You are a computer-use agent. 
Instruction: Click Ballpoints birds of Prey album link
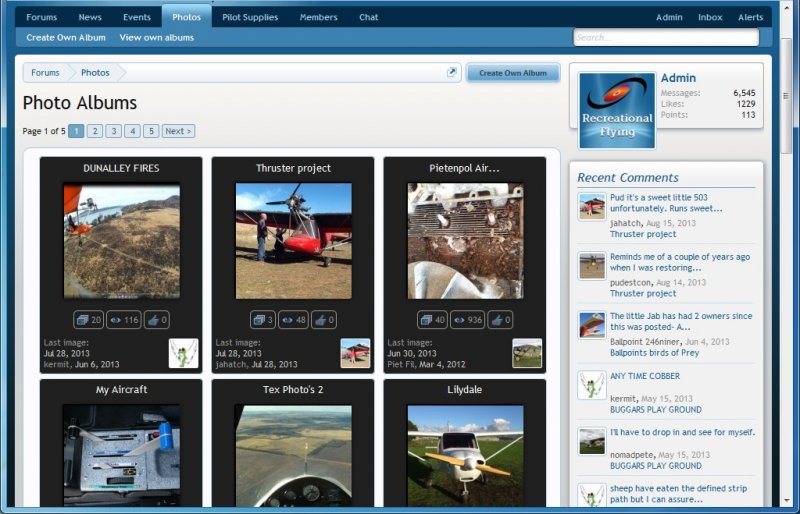[x=654, y=353]
